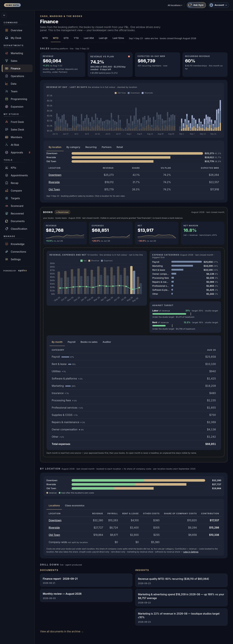233x644 pixels.
Task: Click the Classification tag icon
Action: (x=7, y=229)
